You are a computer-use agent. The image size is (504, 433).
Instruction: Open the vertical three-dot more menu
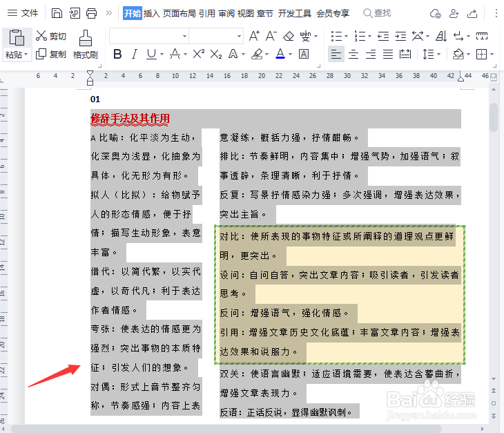pos(496,13)
